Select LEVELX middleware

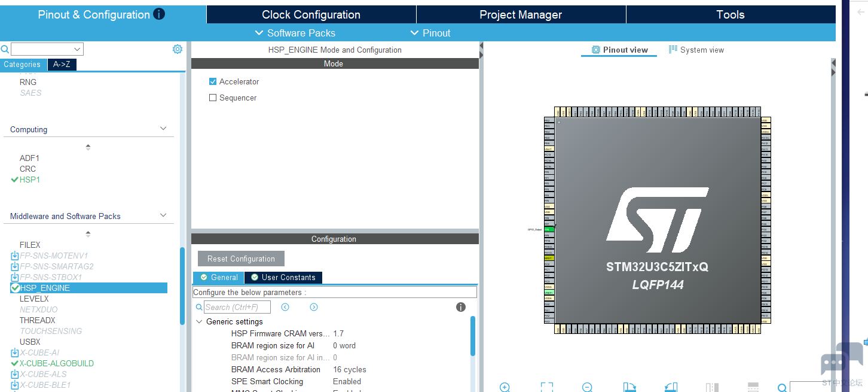34,299
